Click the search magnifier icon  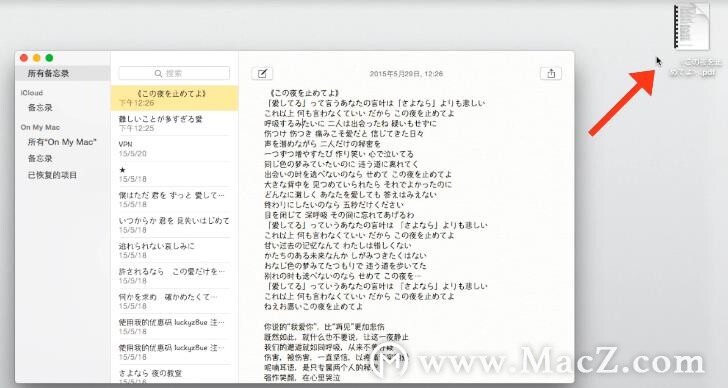pos(158,73)
